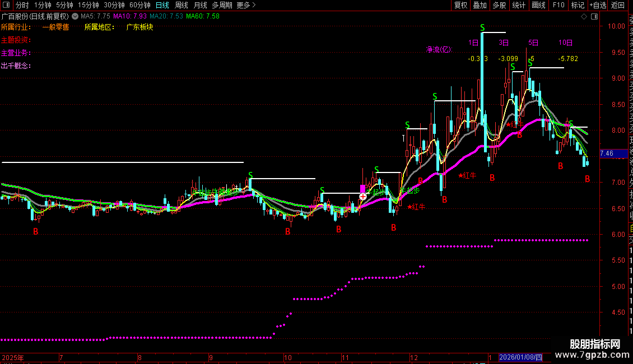This screenshot has width=633, height=364.
Task: Switch to 60分钟 chart period
Action: click(139, 5)
